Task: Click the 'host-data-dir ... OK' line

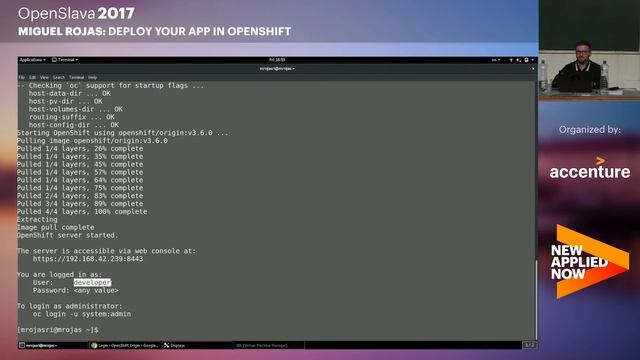Action: click(x=70, y=93)
